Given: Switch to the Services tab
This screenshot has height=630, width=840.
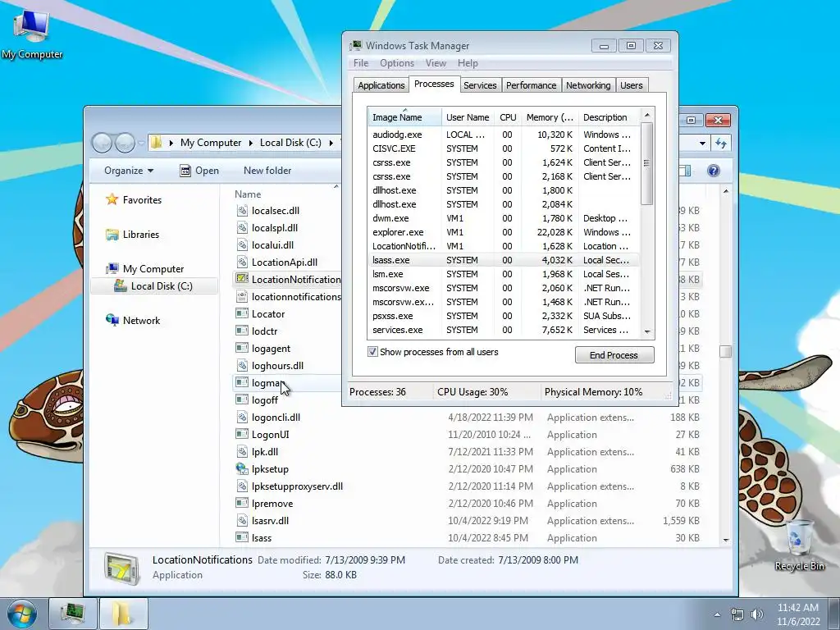Looking at the screenshot, I should click(x=479, y=85).
